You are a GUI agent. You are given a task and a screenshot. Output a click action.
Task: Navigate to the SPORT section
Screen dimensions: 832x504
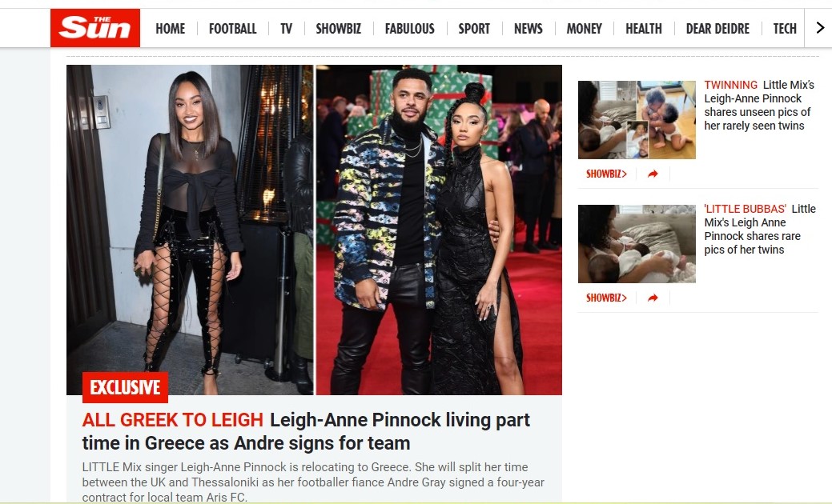(474, 29)
